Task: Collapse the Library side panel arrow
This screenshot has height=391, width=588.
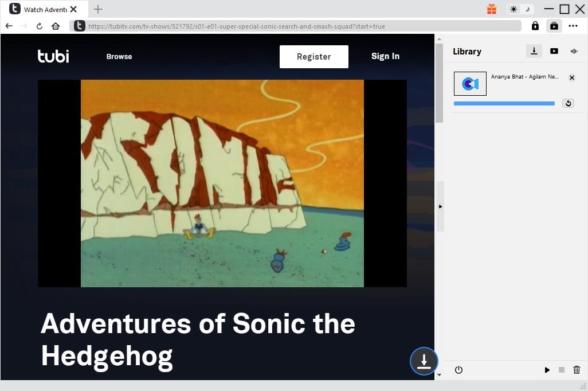Action: pyautogui.click(x=440, y=206)
